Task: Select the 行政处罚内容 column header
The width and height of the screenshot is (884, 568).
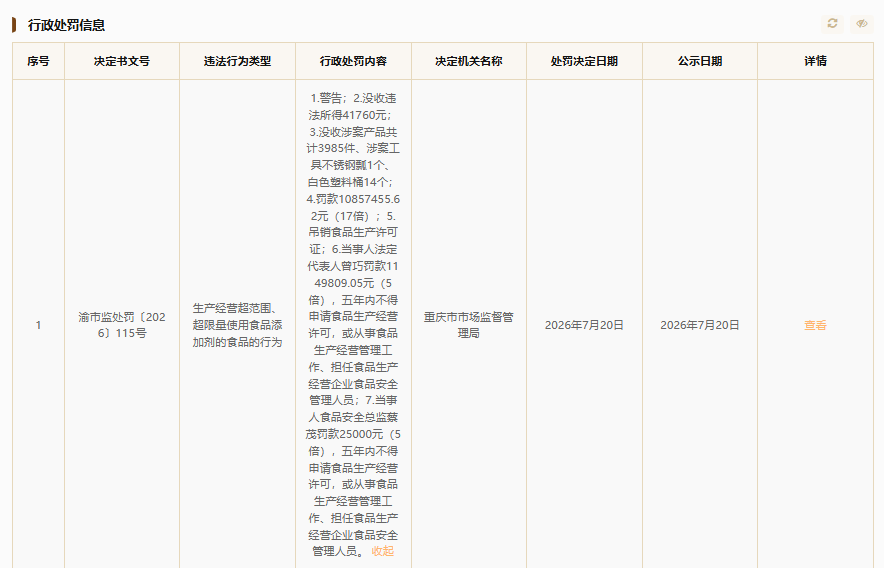Action: pyautogui.click(x=353, y=61)
